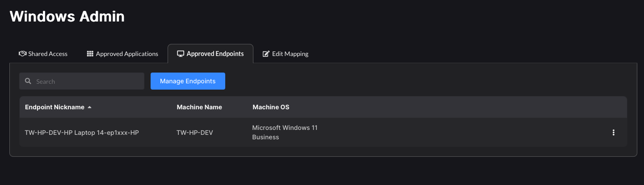Toggle the Endpoint Nickname sort arrow
The width and height of the screenshot is (644, 185).
click(x=89, y=108)
